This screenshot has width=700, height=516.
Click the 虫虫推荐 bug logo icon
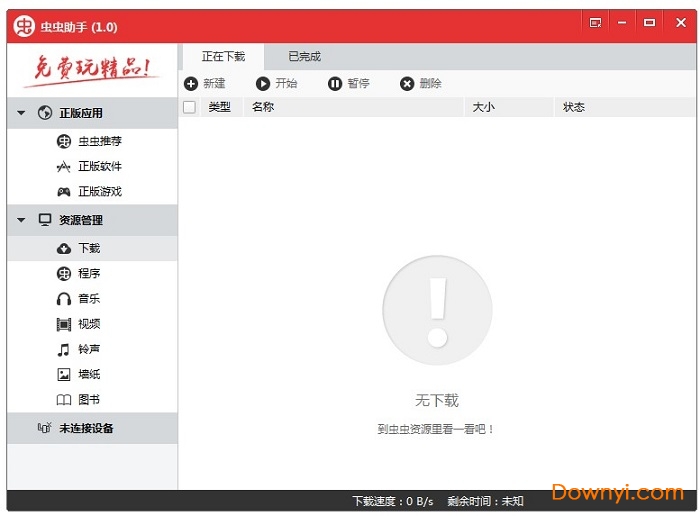(64, 141)
